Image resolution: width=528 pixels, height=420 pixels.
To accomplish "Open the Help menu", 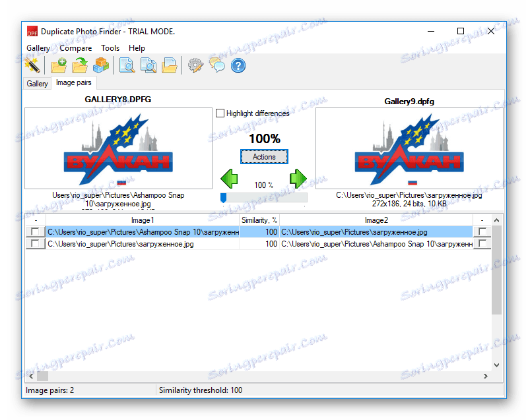I will tap(137, 48).
